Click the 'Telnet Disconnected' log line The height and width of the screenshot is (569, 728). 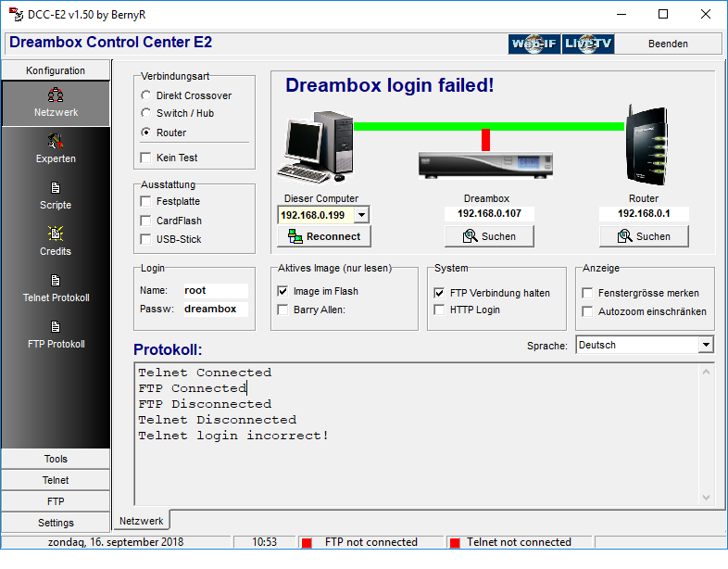[x=218, y=420]
